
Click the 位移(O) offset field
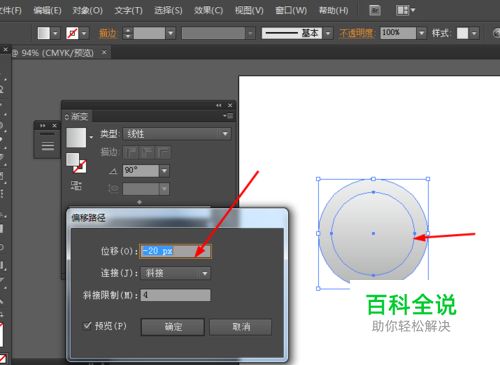[x=175, y=251]
